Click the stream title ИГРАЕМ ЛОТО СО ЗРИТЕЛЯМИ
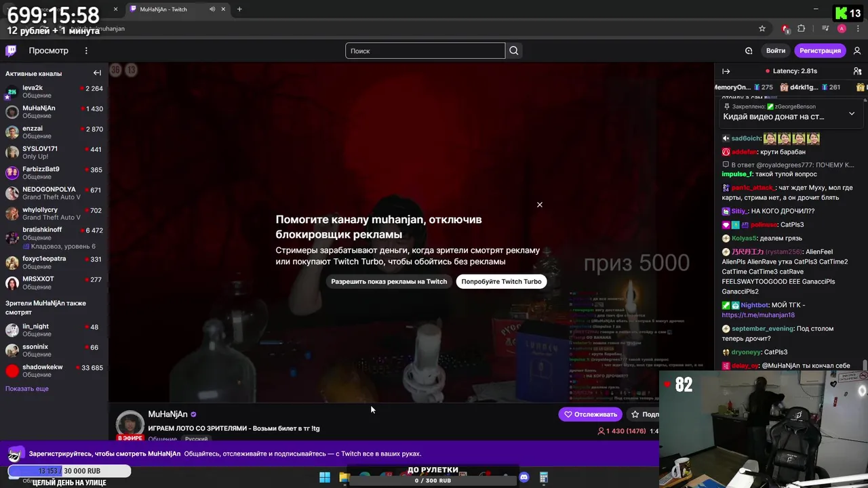 pyautogui.click(x=234, y=428)
